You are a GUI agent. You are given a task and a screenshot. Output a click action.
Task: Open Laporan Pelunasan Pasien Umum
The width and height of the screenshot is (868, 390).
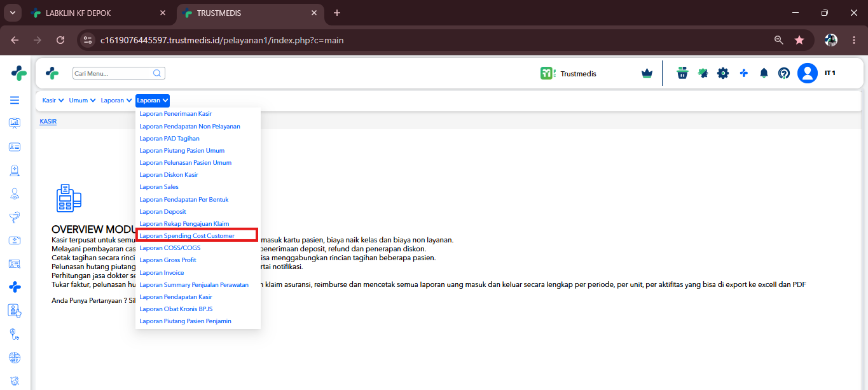(185, 163)
